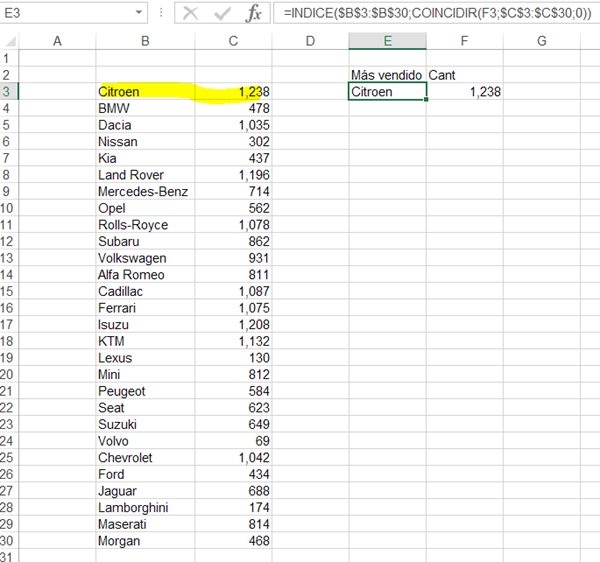Select the quantity cell 1,196 for Land Rover
This screenshot has height=562, width=600.
coord(233,175)
